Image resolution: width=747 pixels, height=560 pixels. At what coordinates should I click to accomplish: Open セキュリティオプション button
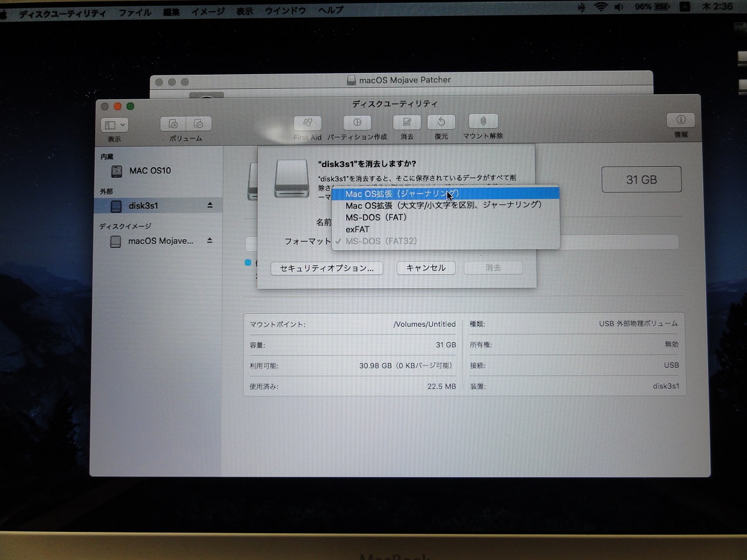[x=327, y=268]
